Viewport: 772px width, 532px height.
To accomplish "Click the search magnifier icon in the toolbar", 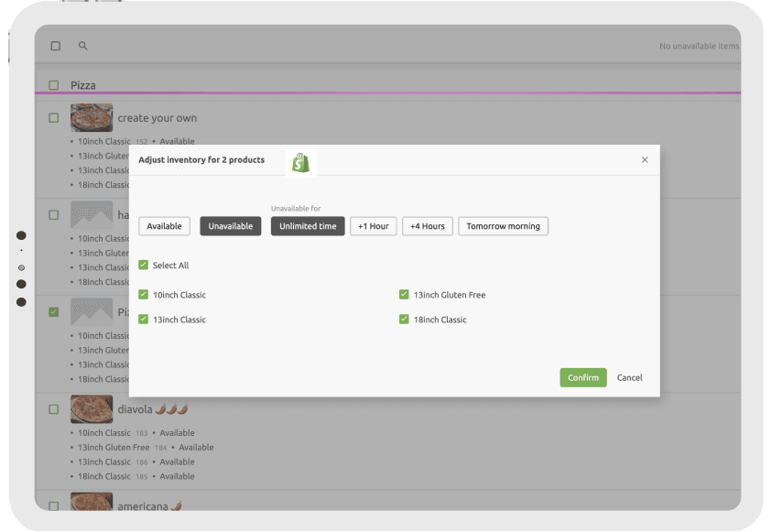I will (x=83, y=45).
